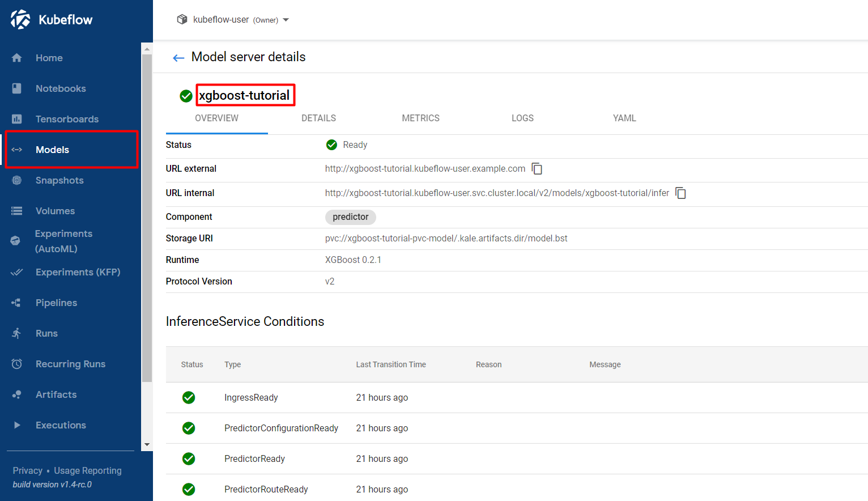Image resolution: width=868 pixels, height=501 pixels.
Task: Open the YAML tab
Action: pyautogui.click(x=625, y=118)
